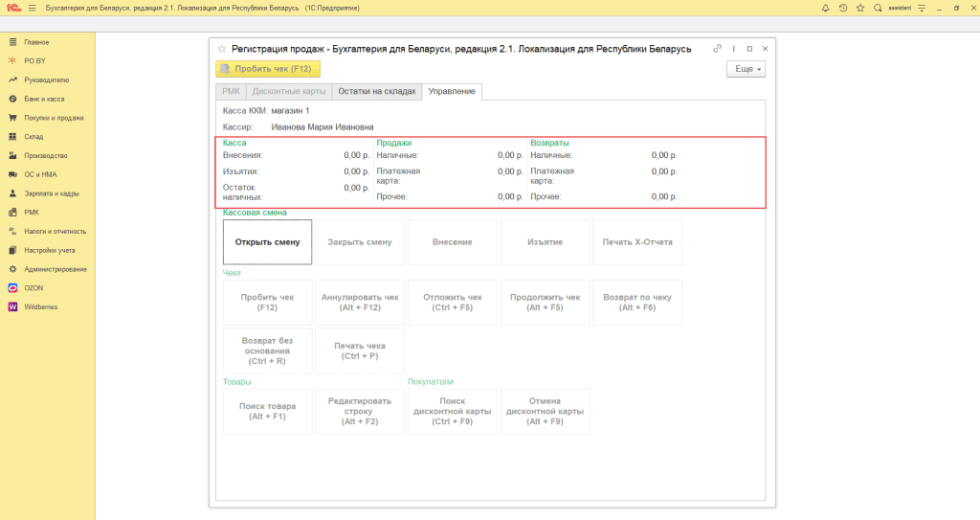Screen dimensions: 980x520
Task: Click Отмена дисконтной карты (Alt + F9) button
Action: [x=545, y=411]
